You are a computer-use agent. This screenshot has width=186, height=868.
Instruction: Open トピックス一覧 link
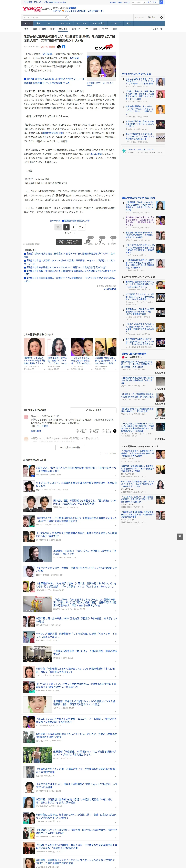(x=155, y=29)
